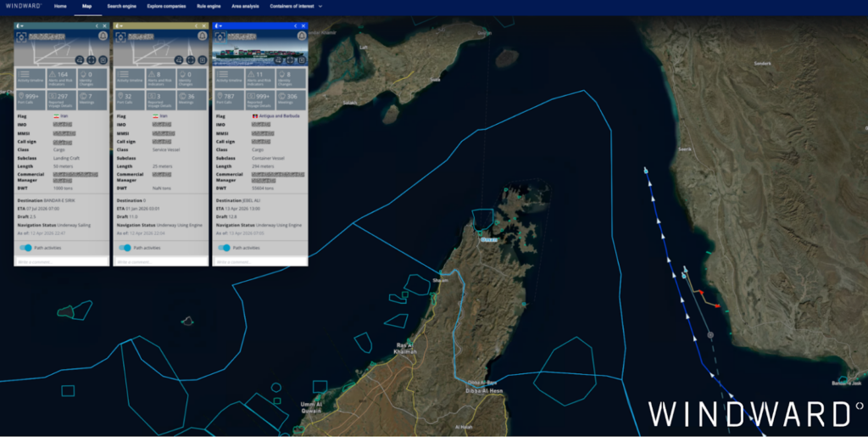The height and width of the screenshot is (437, 868).
Task: Click the comment field on Service Vessel panel
Action: pos(161,261)
